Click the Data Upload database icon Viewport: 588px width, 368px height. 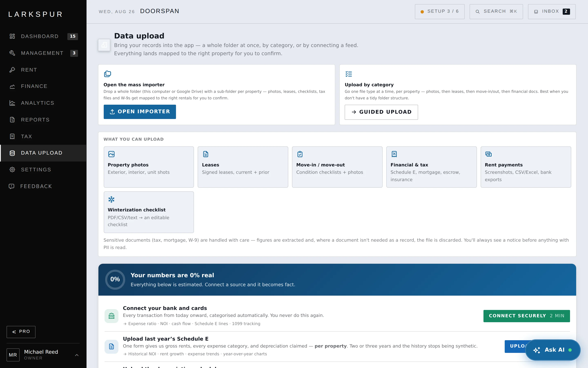click(12, 153)
